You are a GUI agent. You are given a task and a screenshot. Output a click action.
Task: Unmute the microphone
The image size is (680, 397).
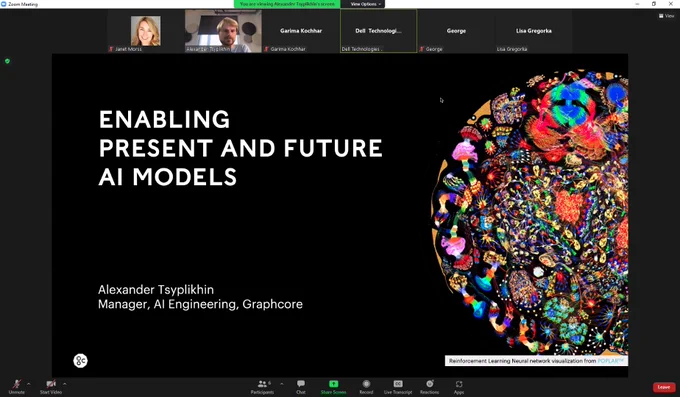point(16,386)
